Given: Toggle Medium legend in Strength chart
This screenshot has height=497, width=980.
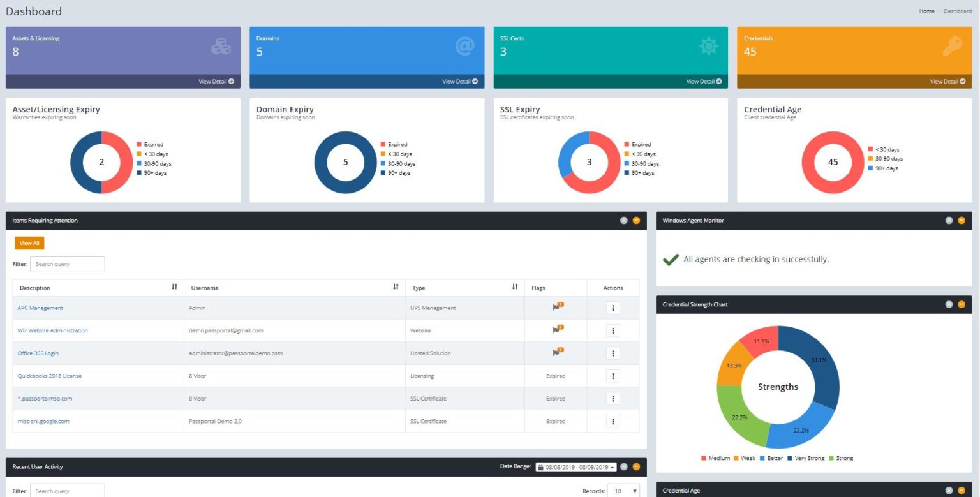Looking at the screenshot, I should coord(715,458).
